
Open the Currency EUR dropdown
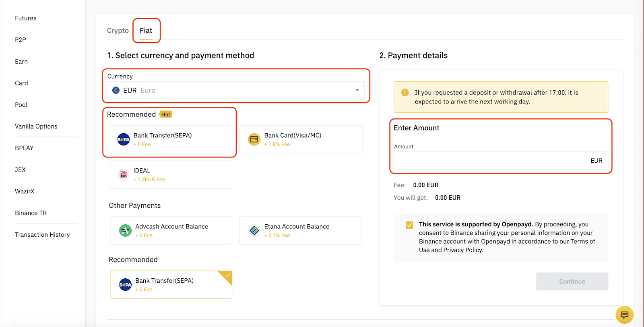[x=236, y=90]
